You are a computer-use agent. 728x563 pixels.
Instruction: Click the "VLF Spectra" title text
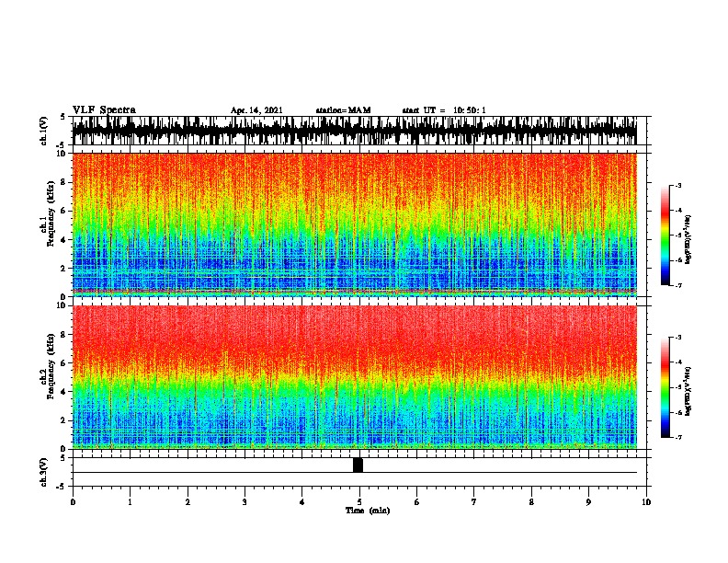tap(104, 110)
